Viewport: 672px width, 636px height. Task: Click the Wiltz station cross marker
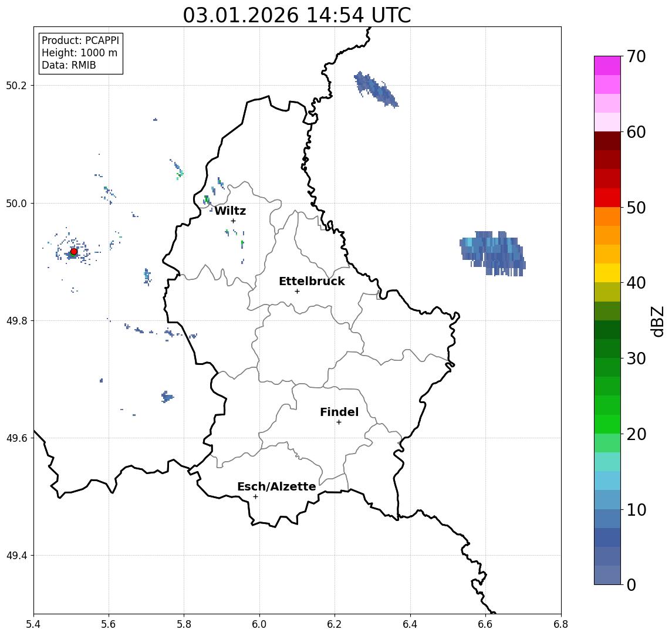click(233, 221)
